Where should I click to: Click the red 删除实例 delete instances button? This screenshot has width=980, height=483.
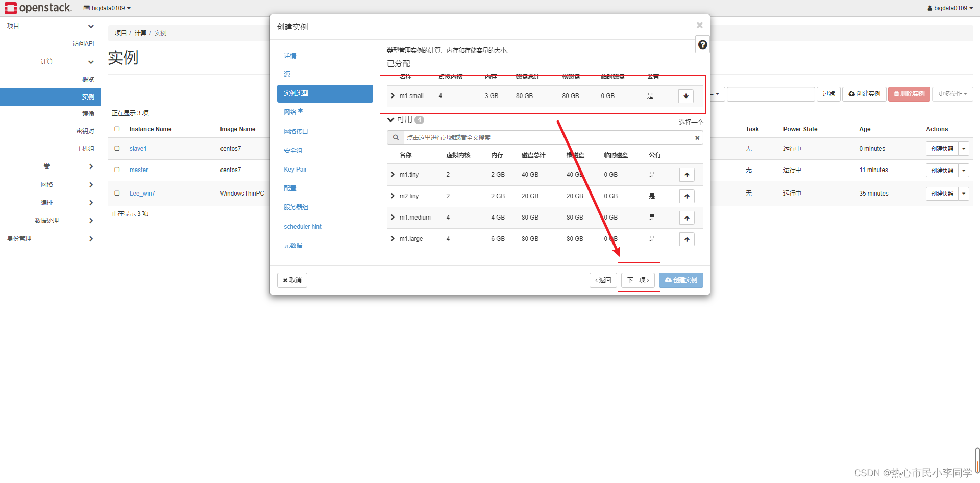coord(909,94)
